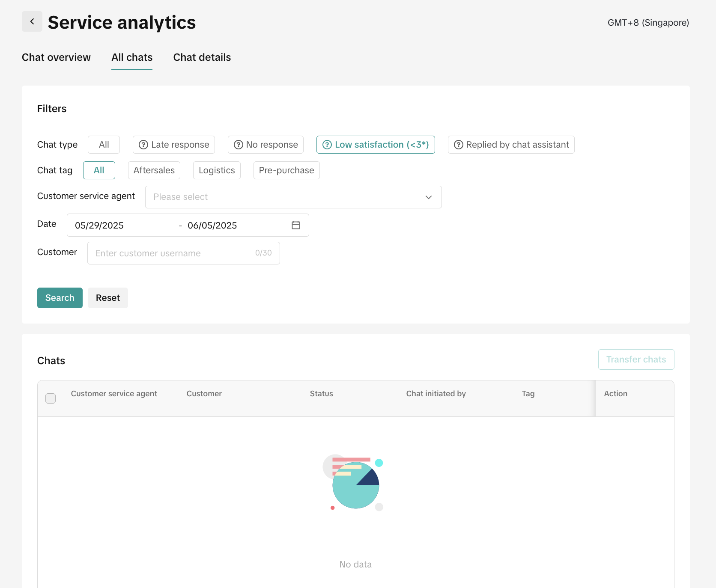Click help icon on Replied by chat assistant

459,145
